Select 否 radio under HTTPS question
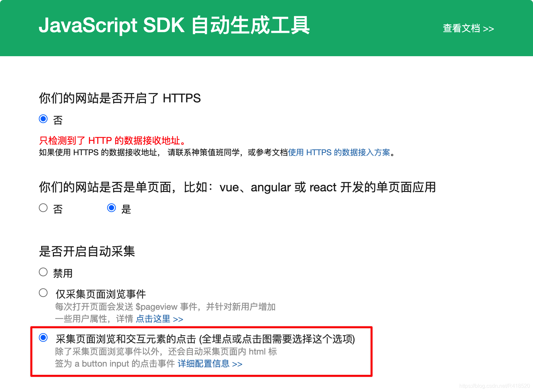The width and height of the screenshot is (533, 392). coord(43,119)
